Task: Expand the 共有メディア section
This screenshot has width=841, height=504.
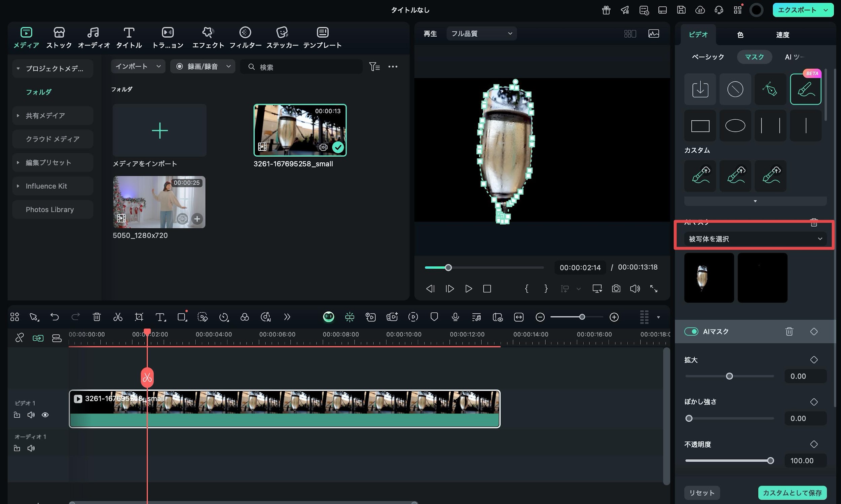Action: click(x=18, y=115)
